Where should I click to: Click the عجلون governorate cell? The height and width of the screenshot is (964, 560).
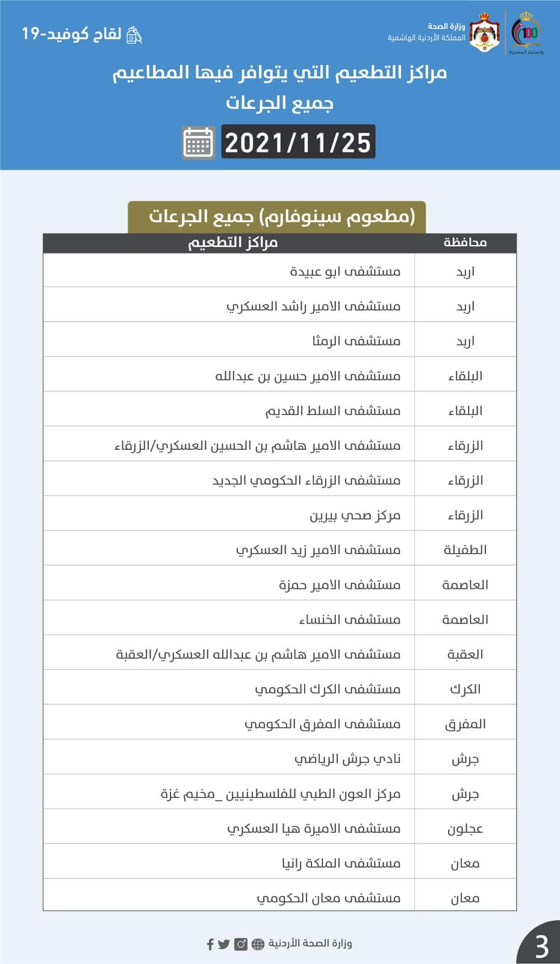(x=465, y=829)
